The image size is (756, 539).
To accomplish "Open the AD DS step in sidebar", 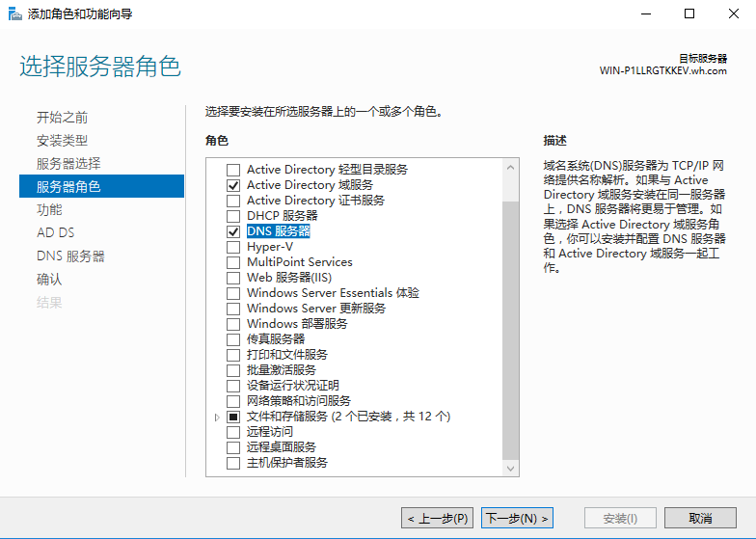I will (55, 232).
